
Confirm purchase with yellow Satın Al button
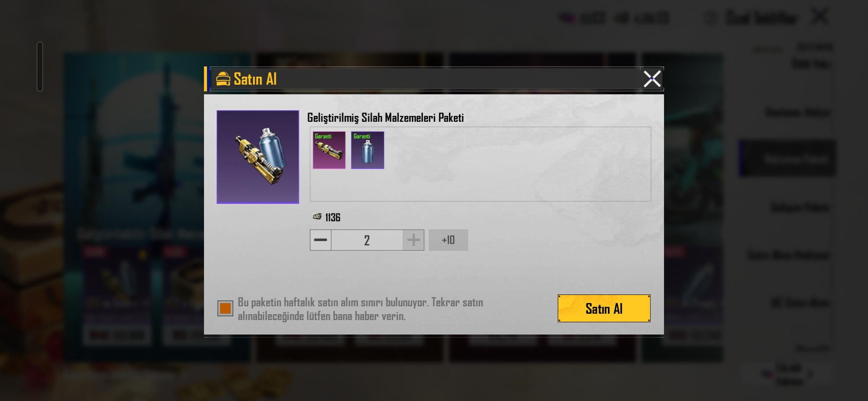point(604,308)
